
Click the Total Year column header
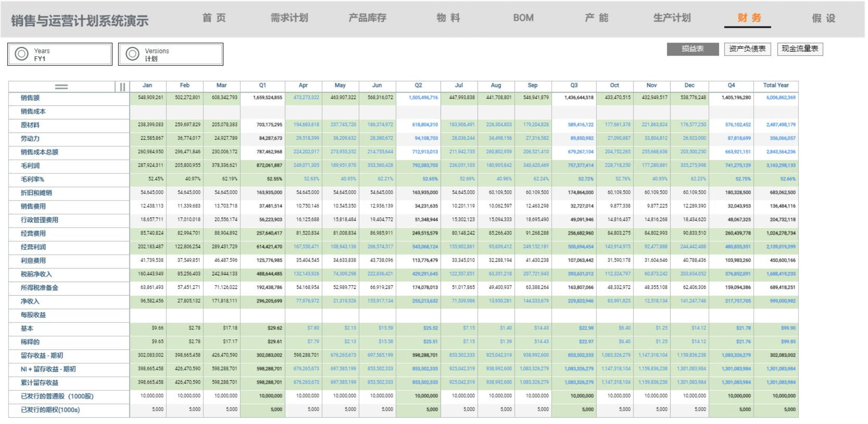pyautogui.click(x=775, y=85)
